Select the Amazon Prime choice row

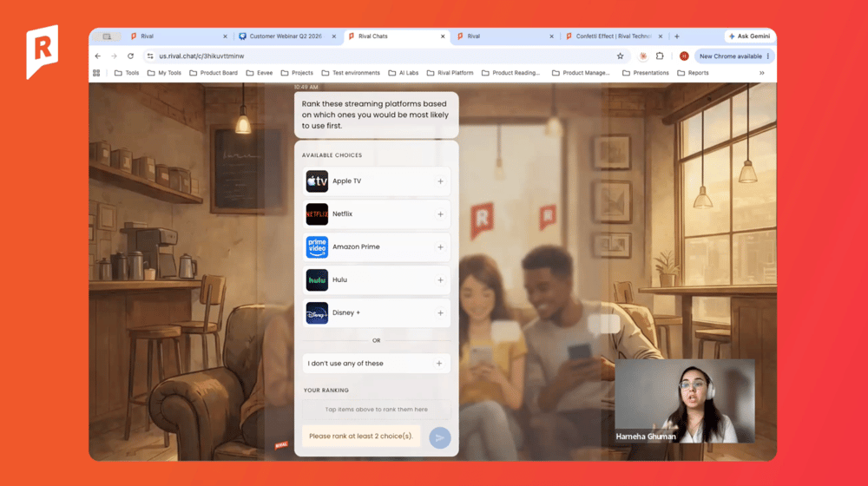(x=377, y=247)
